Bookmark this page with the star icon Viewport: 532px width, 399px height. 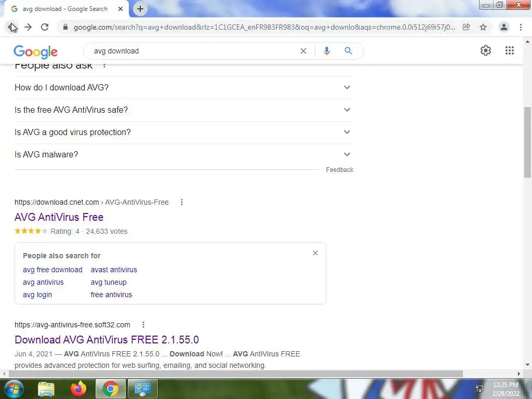coord(483,27)
